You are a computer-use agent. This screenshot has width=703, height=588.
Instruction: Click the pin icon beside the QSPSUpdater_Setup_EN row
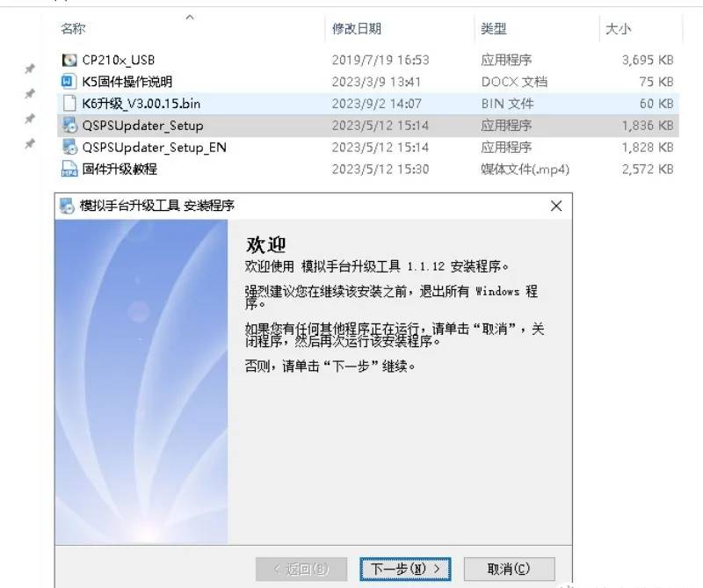point(30,144)
